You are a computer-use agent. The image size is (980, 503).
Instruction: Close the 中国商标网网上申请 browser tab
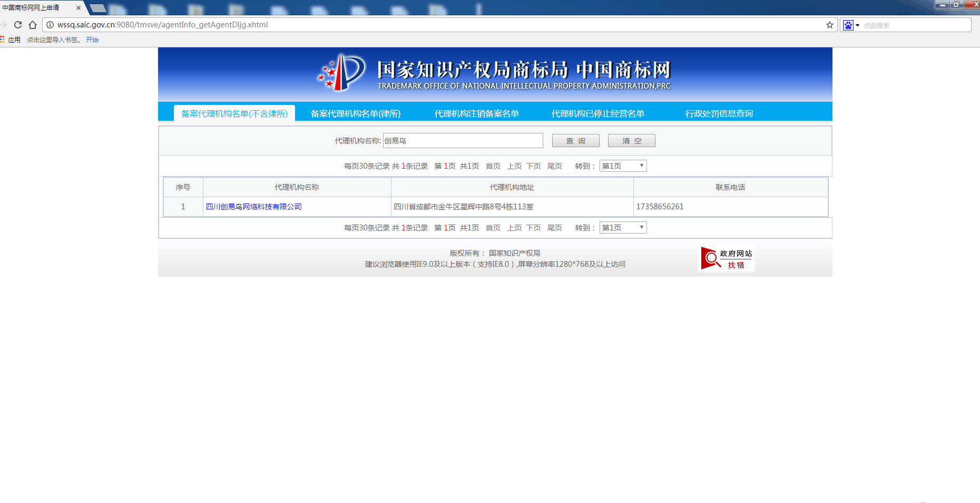79,8
